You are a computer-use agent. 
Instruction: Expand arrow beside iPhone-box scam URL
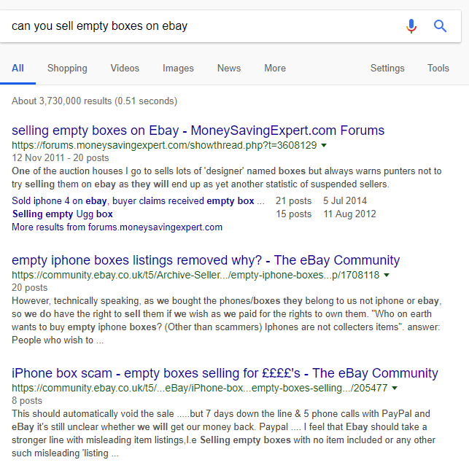(395, 388)
